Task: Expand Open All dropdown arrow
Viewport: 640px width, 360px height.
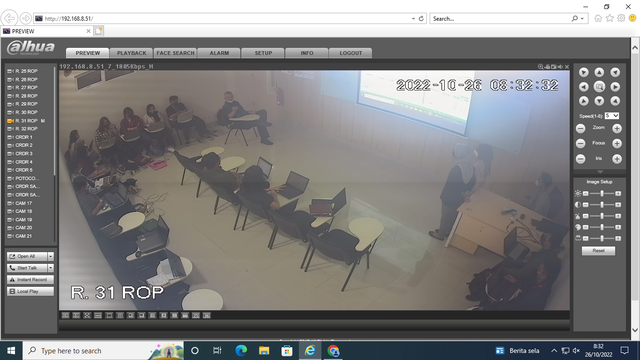Action: coord(51,256)
